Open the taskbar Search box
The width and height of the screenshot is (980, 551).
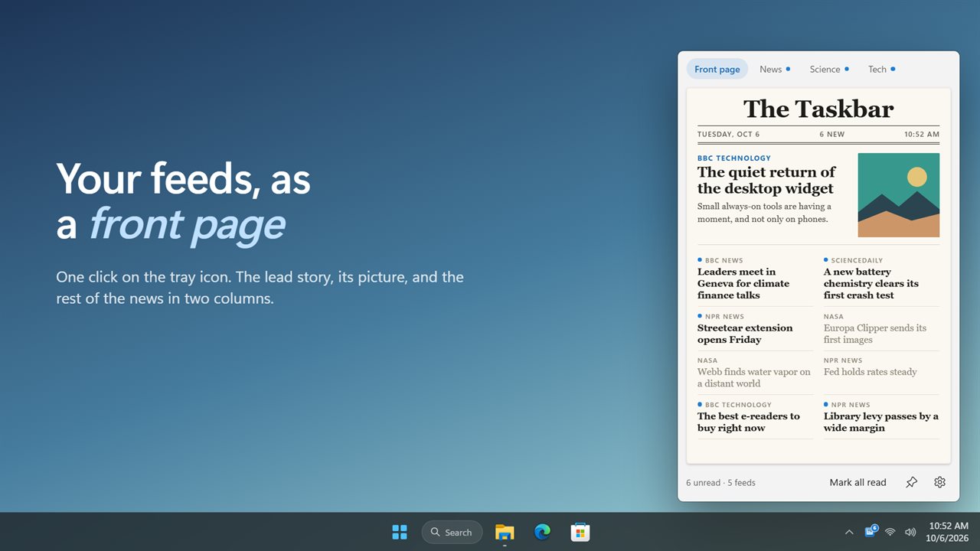point(452,532)
